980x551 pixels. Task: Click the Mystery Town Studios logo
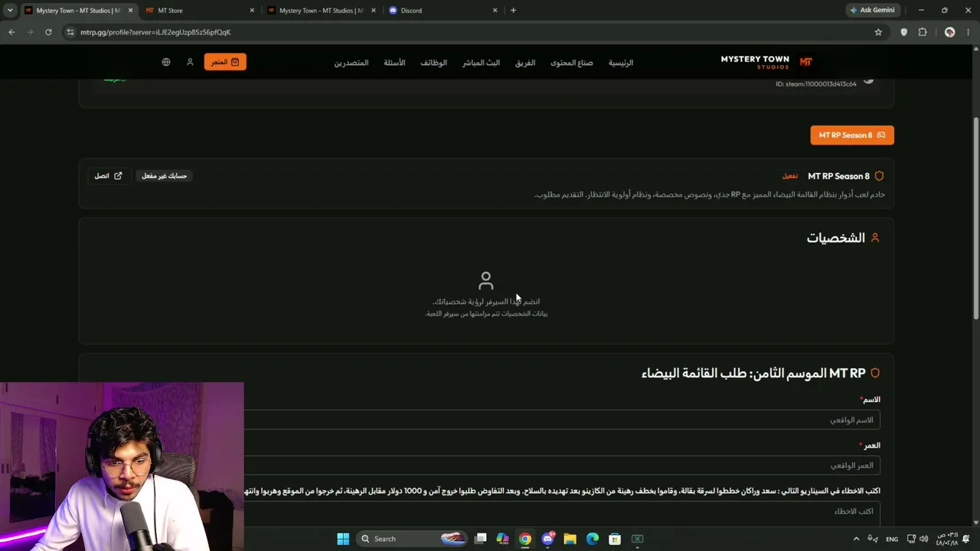pos(766,62)
